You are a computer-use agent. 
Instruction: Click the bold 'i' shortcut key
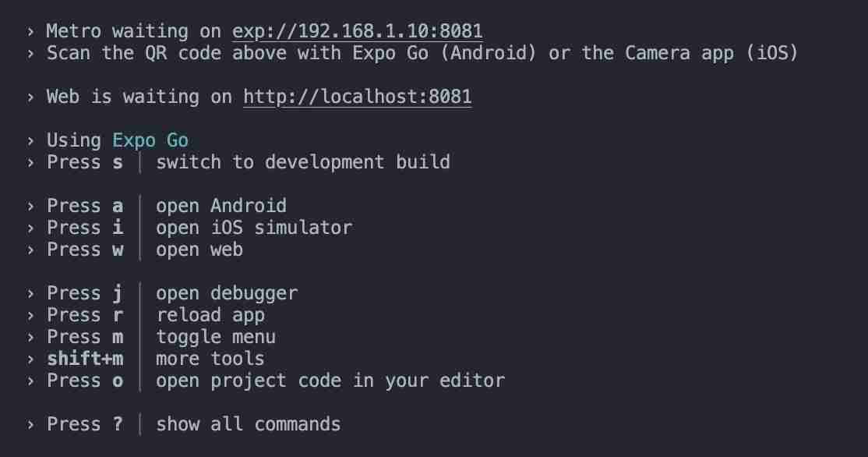[x=118, y=228]
